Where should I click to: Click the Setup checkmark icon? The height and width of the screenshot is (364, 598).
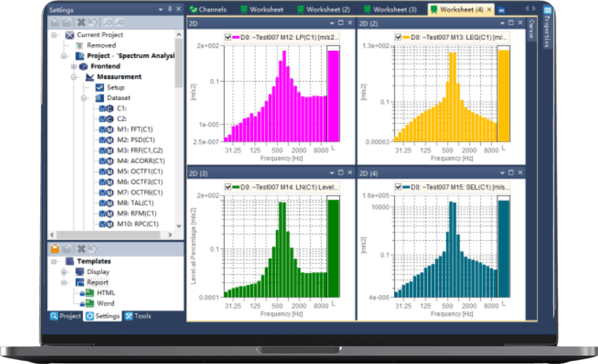coord(100,88)
